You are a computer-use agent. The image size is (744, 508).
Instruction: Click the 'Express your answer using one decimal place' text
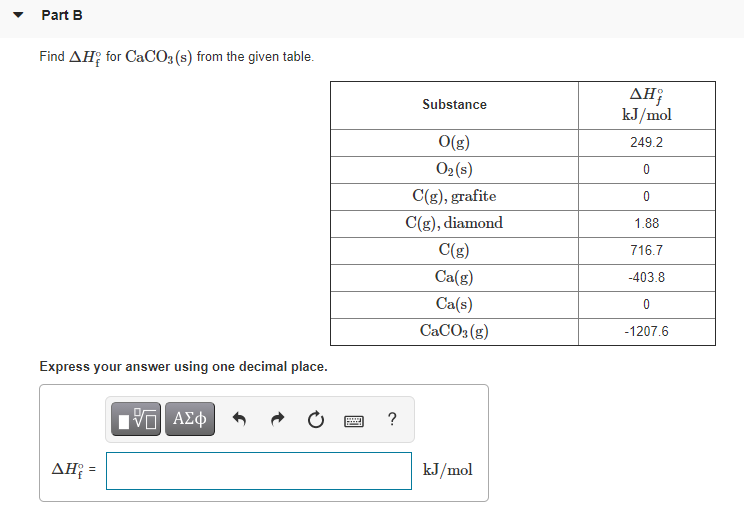(183, 367)
